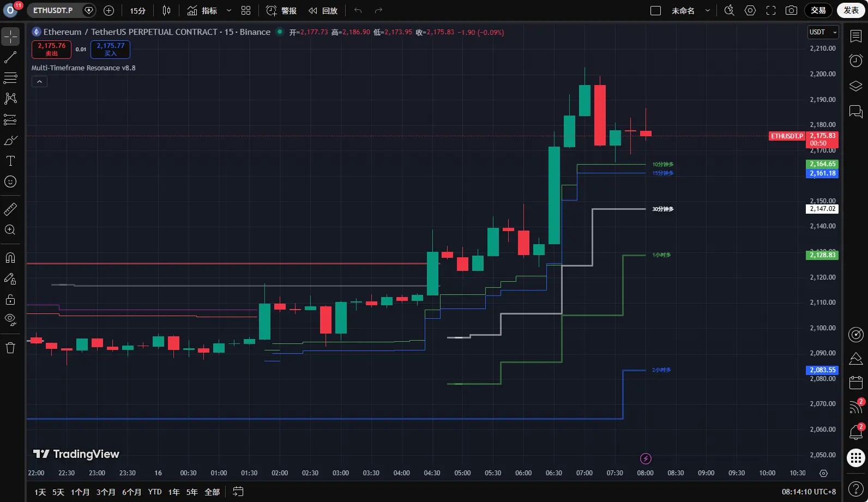Open the layout setup square selector

[656, 10]
